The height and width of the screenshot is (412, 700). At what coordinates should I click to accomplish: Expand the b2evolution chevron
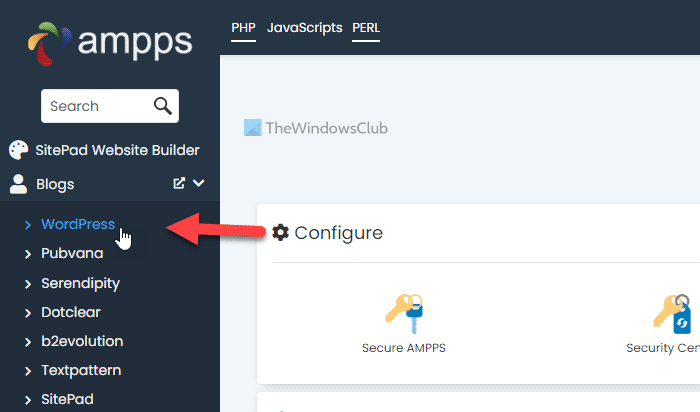(28, 342)
